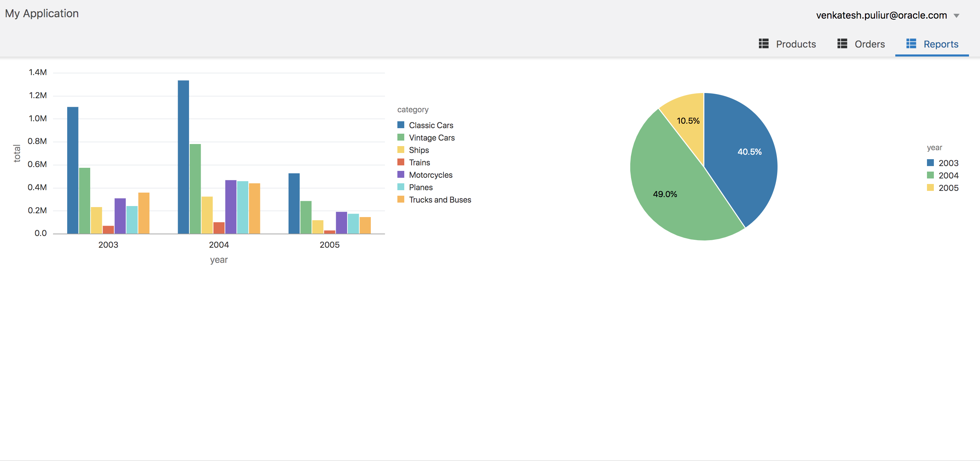Click the Planes legend swatch
The image size is (980, 461).
[400, 187]
